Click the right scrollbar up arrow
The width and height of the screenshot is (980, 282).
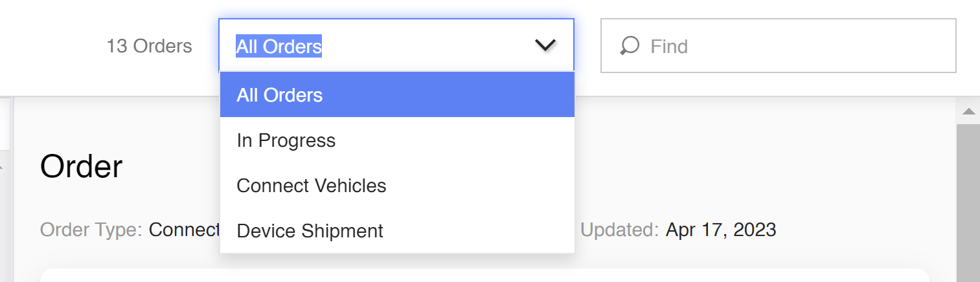969,112
